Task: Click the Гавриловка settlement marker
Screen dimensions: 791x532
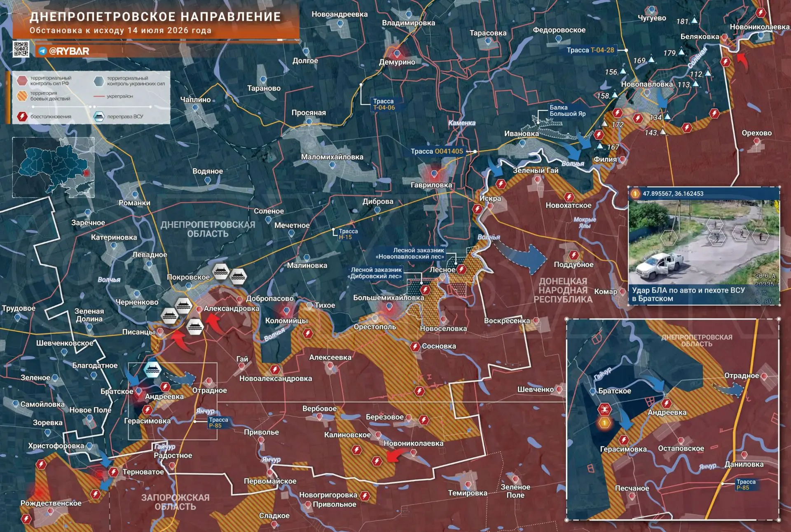Action: tap(433, 173)
